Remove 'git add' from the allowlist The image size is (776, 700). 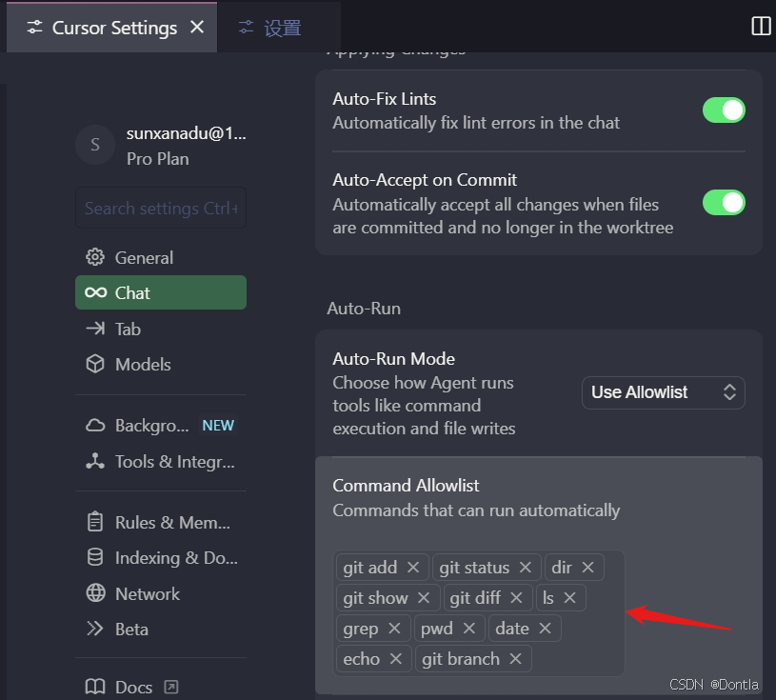(413, 568)
